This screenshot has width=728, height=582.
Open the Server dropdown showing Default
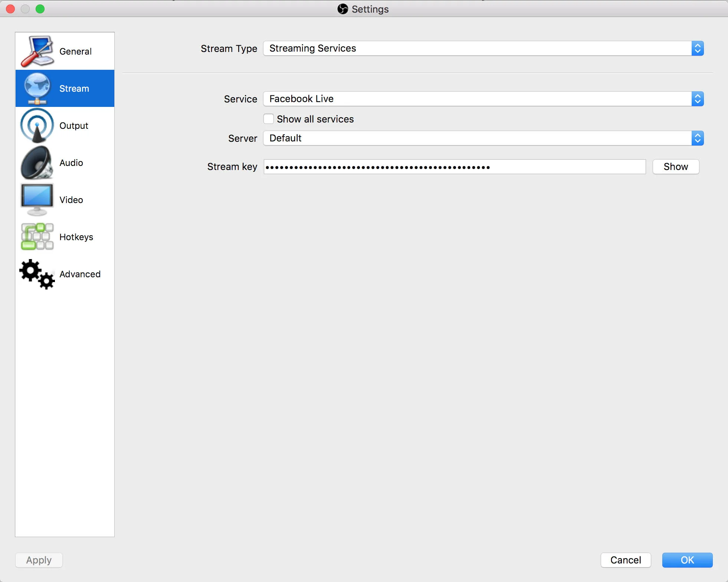(x=483, y=138)
